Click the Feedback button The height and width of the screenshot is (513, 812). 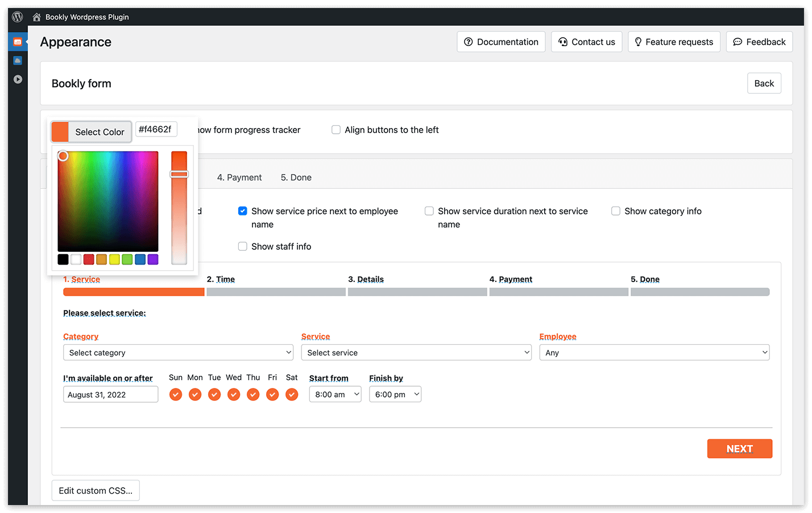(x=759, y=42)
